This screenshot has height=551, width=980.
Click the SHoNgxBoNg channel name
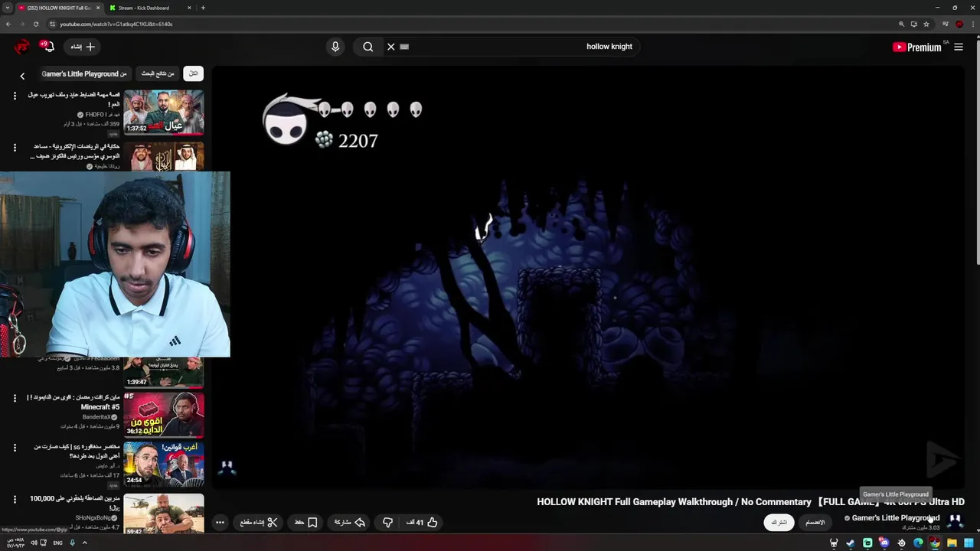(x=92, y=518)
